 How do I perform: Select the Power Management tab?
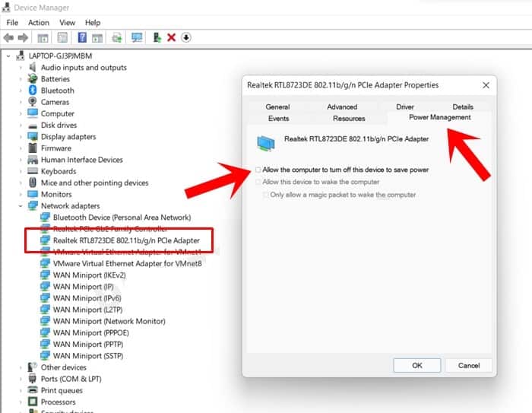[x=440, y=117]
